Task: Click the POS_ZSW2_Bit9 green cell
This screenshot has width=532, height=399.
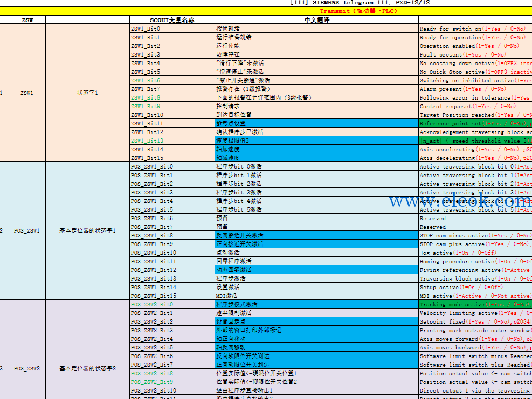Action: 172,382
